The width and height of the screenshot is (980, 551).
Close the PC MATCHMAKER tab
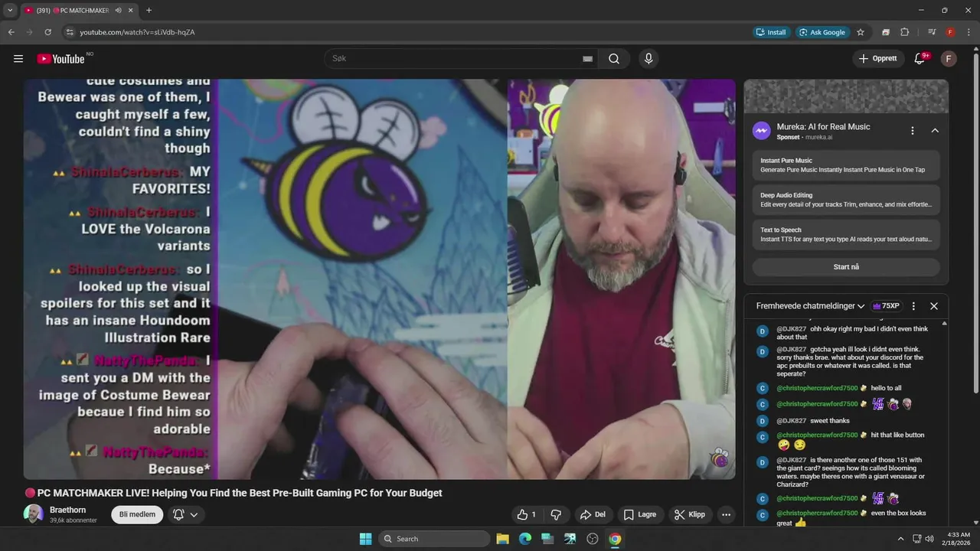(x=131, y=11)
